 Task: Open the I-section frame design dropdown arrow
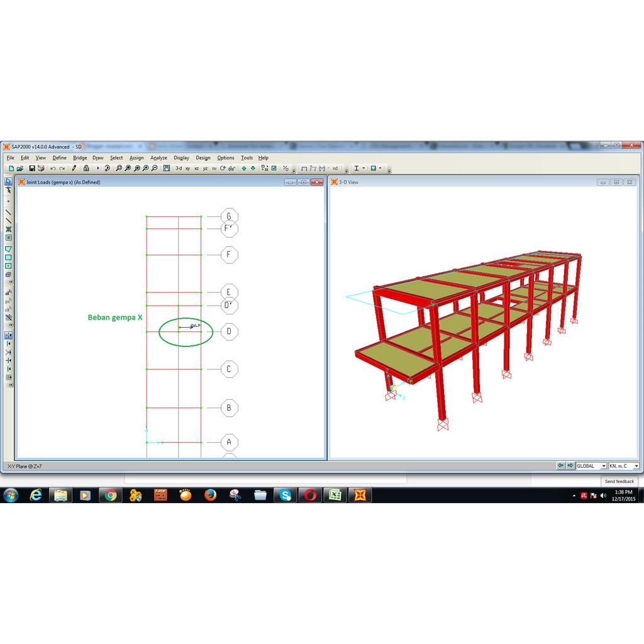coord(364,169)
